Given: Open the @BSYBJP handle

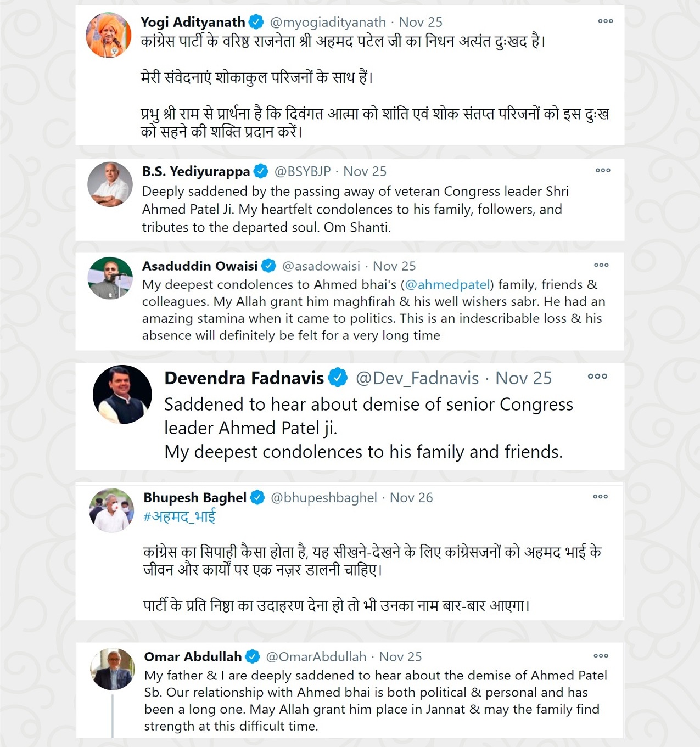Looking at the screenshot, I should 303,171.
